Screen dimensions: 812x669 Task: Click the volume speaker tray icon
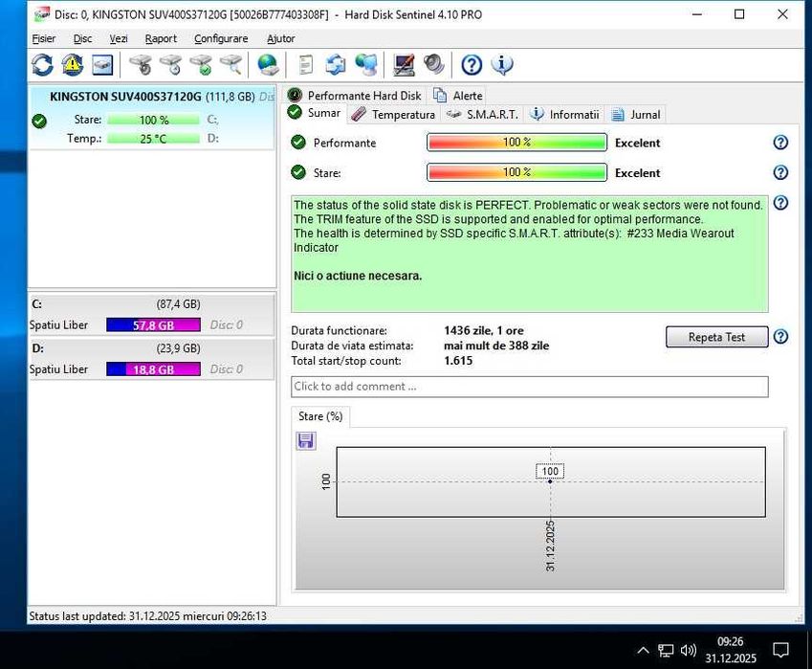point(689,650)
